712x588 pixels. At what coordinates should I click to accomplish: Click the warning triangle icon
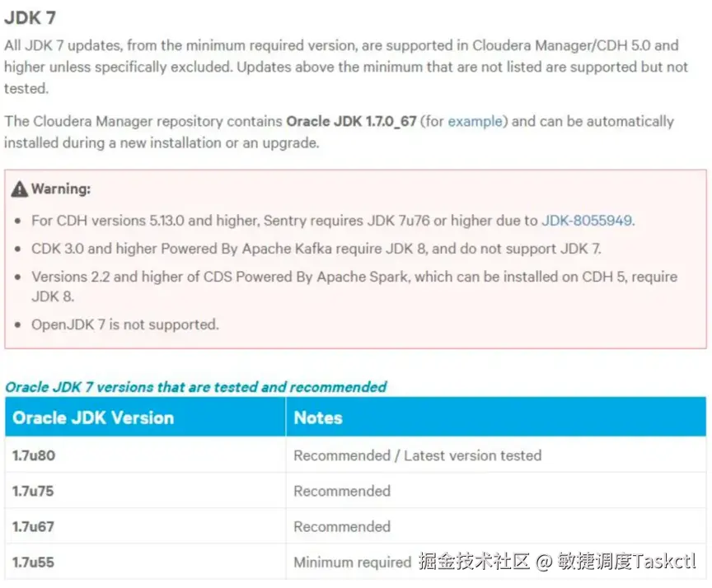pos(20,189)
